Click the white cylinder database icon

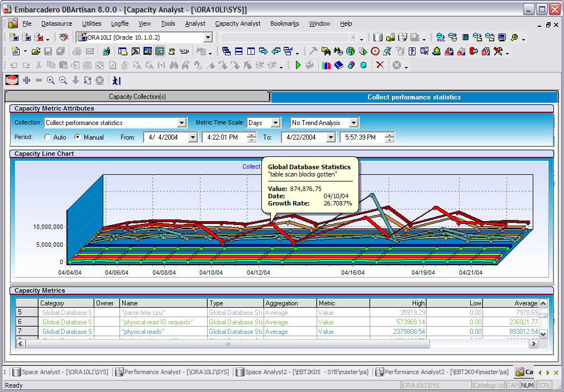point(377,37)
